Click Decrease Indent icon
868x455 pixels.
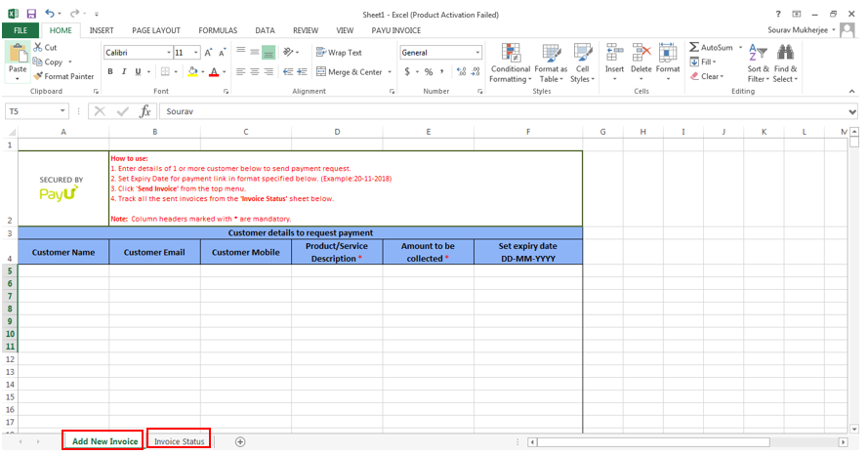point(288,72)
